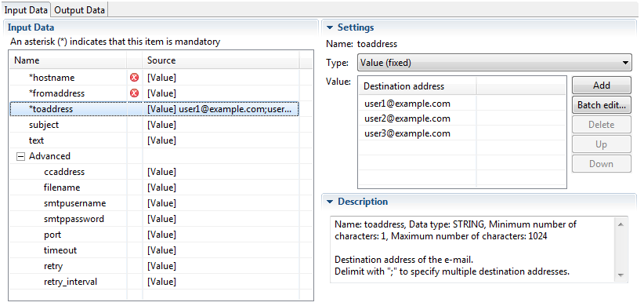This screenshot has width=644, height=306.
Task: Collapse the Description section triangle
Action: (329, 202)
